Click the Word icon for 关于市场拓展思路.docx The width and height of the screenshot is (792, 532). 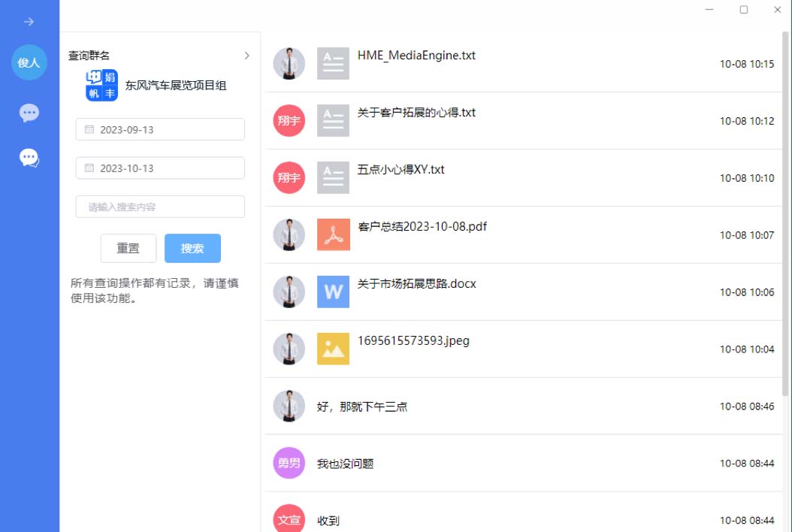pyautogui.click(x=333, y=292)
